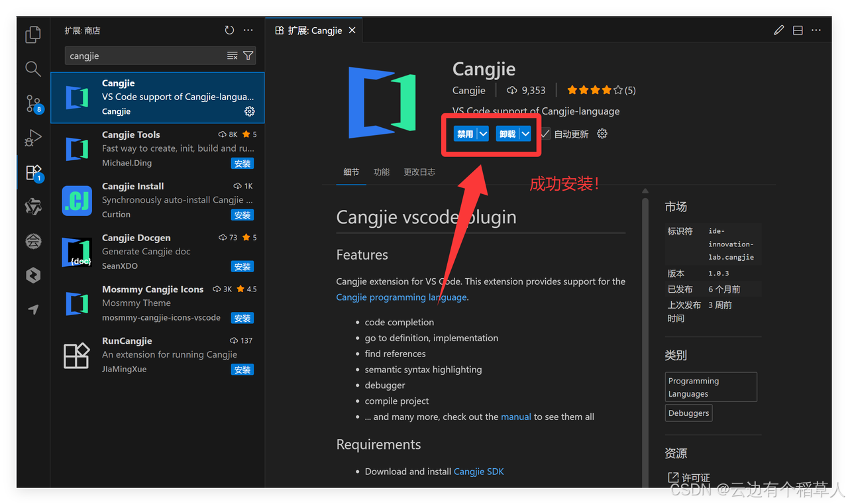
Task: Click the star rating (5)
Action: tap(601, 90)
